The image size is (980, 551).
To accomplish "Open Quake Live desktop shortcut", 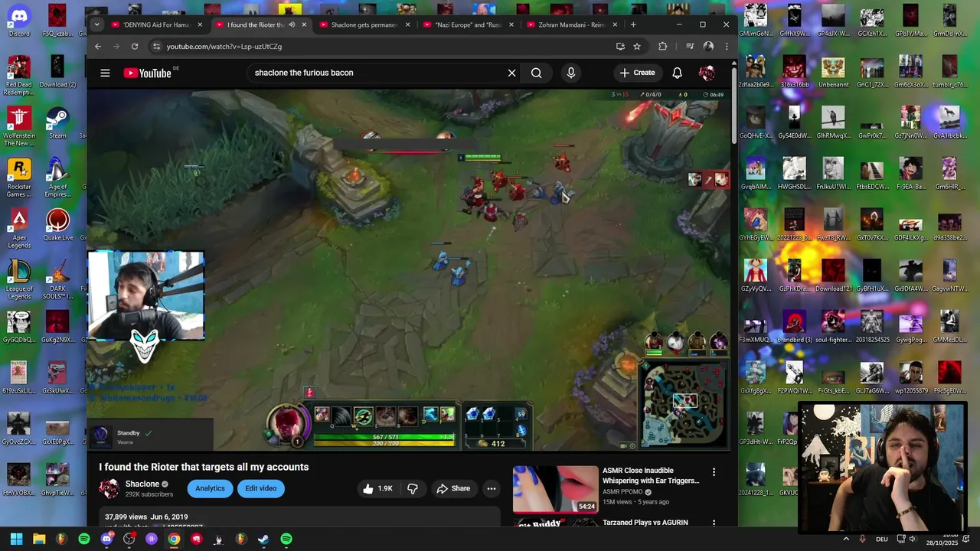I will tap(57, 225).
